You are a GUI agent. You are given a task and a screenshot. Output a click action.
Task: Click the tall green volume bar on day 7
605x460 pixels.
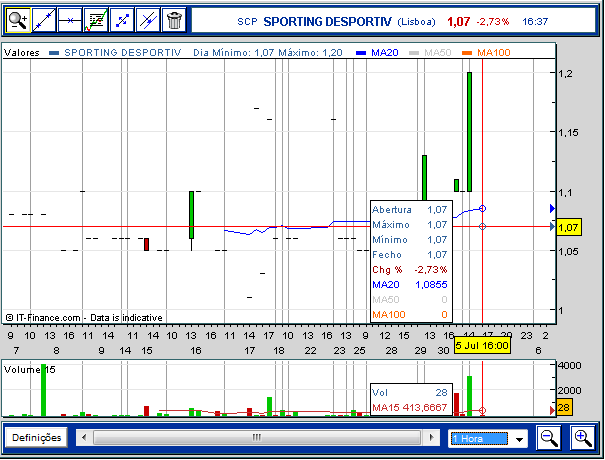(x=43, y=390)
